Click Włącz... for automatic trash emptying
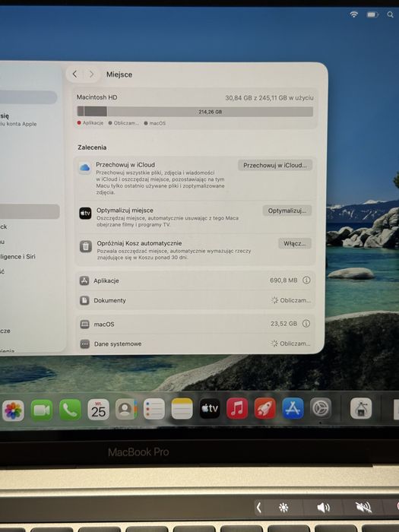The image size is (399, 532). [295, 244]
